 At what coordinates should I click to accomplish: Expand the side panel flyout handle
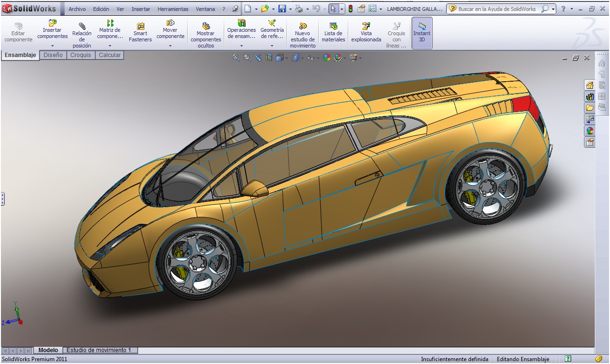2,199
